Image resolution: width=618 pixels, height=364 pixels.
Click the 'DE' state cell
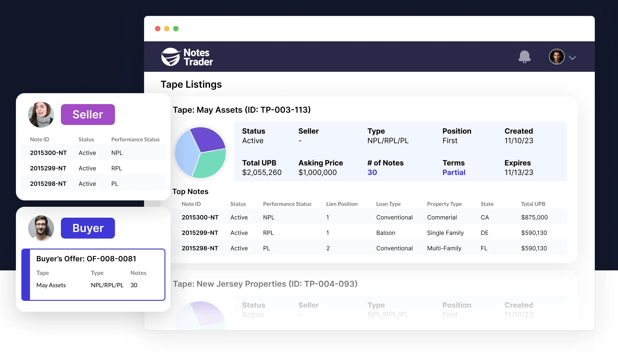(x=484, y=233)
